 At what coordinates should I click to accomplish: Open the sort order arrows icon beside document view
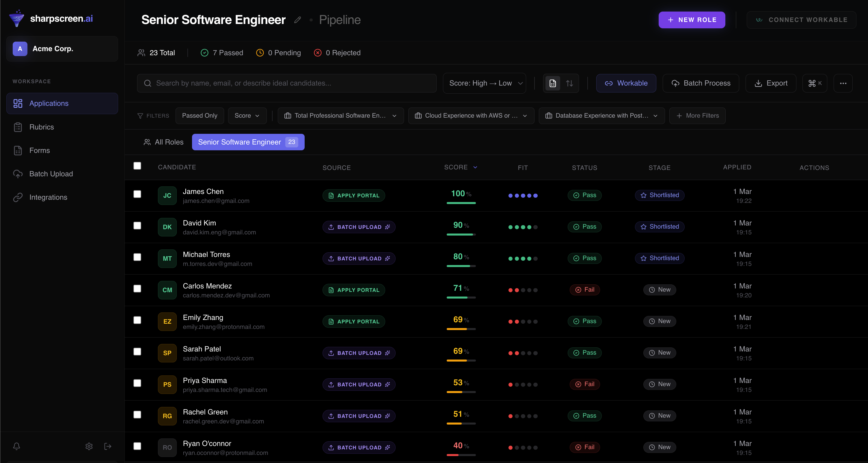pyautogui.click(x=570, y=83)
